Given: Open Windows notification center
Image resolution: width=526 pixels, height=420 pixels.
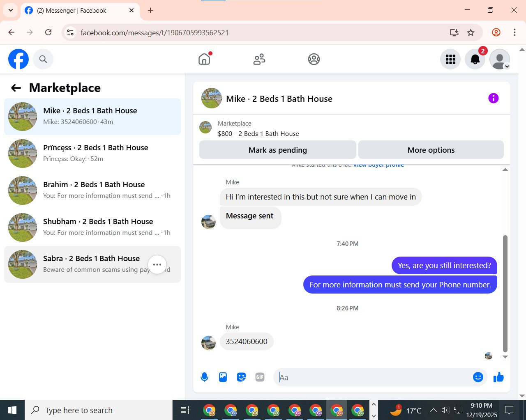Looking at the screenshot, I should tap(509, 410).
